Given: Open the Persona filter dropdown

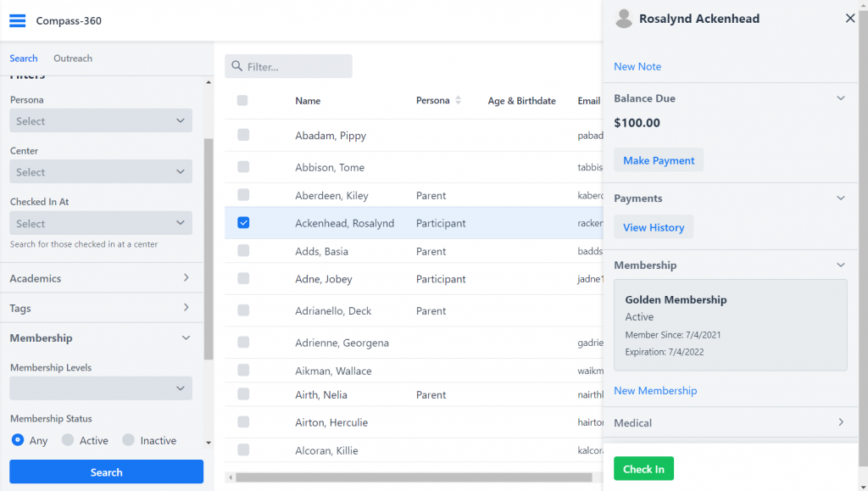Looking at the screenshot, I should point(101,120).
